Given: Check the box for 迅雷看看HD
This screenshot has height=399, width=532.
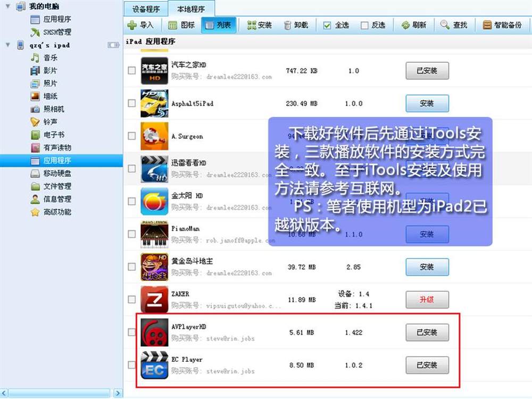Looking at the screenshot, I should pyautogui.click(x=131, y=169).
